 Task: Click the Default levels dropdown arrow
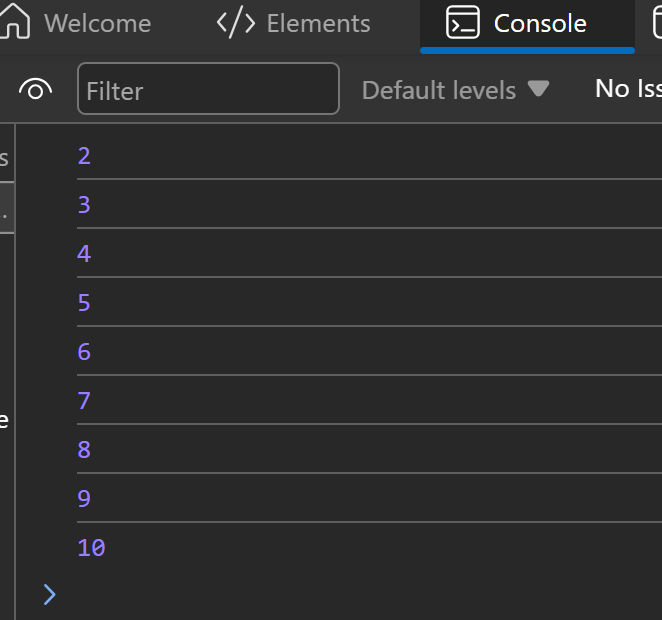[x=538, y=89]
